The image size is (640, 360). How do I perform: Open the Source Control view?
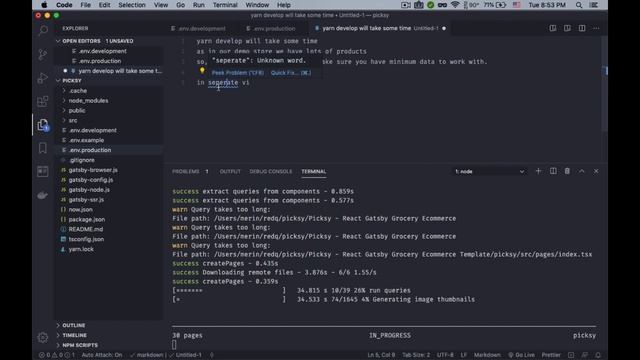tap(43, 54)
